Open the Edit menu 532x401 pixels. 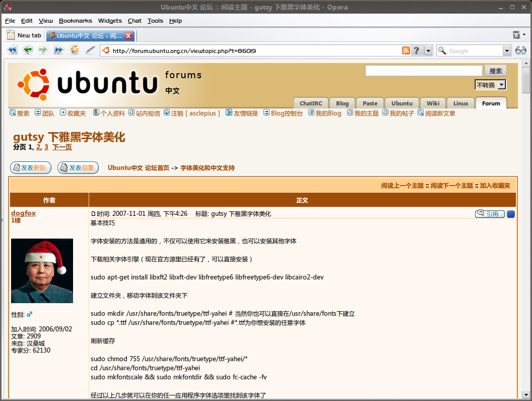tap(27, 21)
